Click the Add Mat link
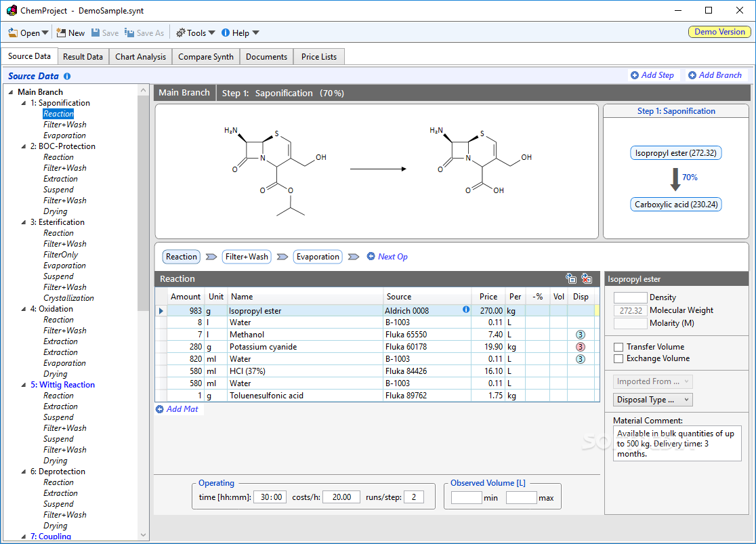756x544 pixels. 177,409
